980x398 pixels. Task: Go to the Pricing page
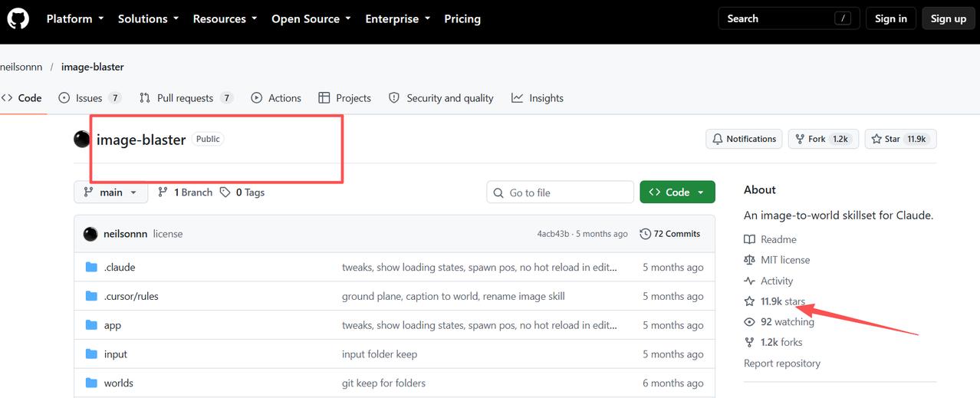(x=462, y=18)
